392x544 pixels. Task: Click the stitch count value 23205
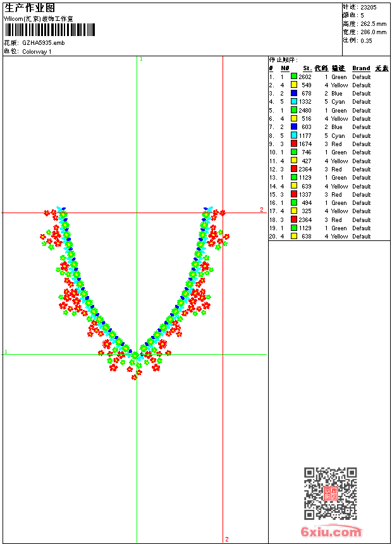pyautogui.click(x=369, y=7)
